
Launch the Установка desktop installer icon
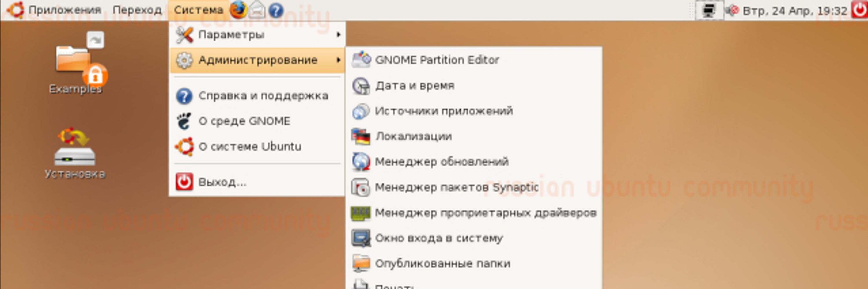75,153
